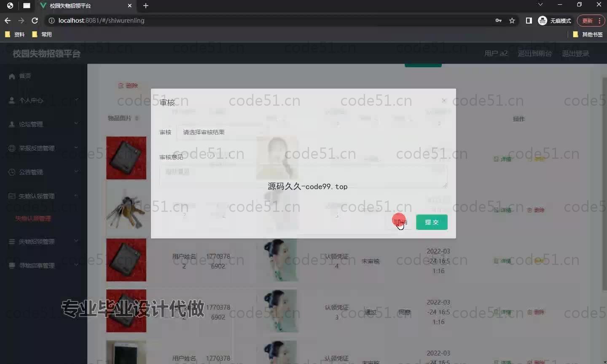Click the 校园失物招领平台 header title

(x=46, y=54)
